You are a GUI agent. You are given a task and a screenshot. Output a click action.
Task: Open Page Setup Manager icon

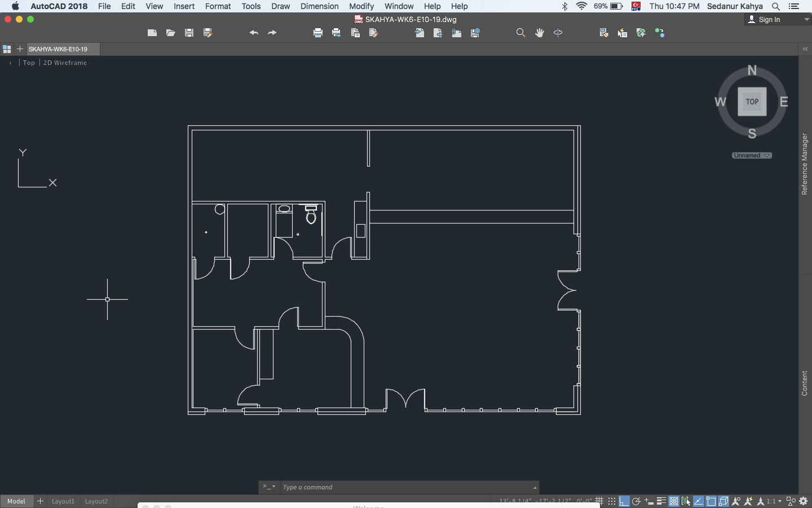point(355,33)
